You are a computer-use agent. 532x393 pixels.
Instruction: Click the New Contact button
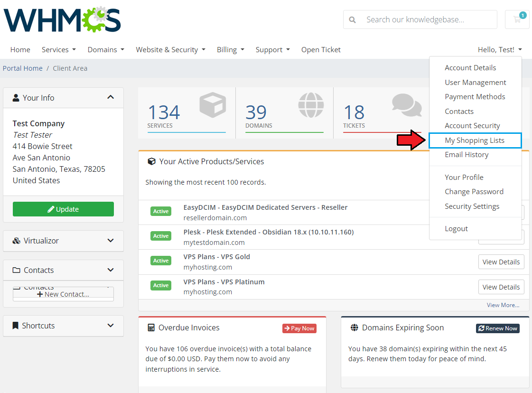[x=63, y=294]
